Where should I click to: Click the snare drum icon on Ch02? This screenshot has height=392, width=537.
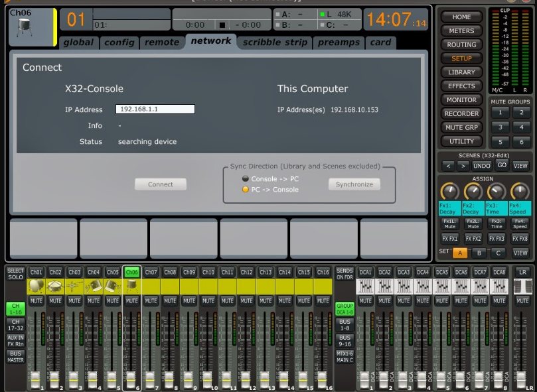pyautogui.click(x=55, y=286)
